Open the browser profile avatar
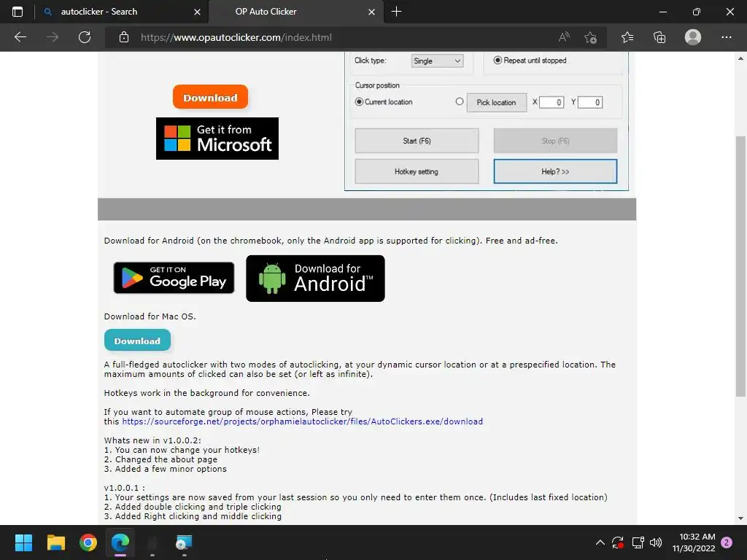The image size is (747, 560). (x=693, y=37)
